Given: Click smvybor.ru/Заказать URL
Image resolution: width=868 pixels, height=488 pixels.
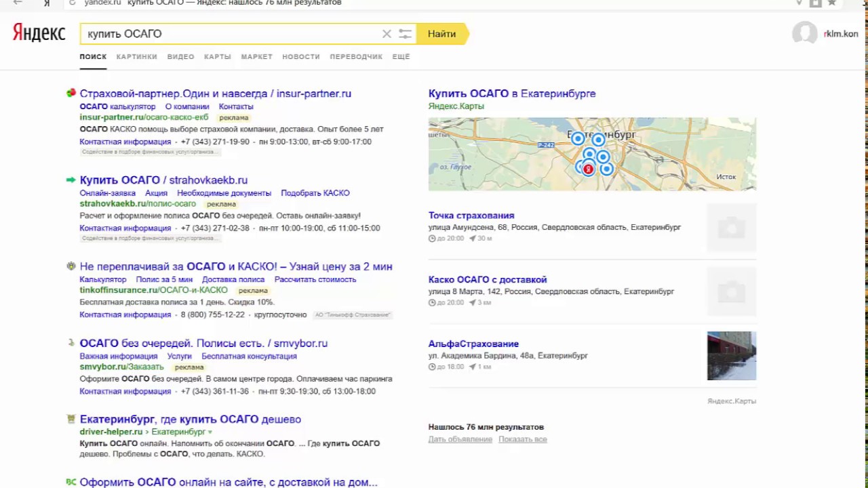Looking at the screenshot, I should [122, 367].
